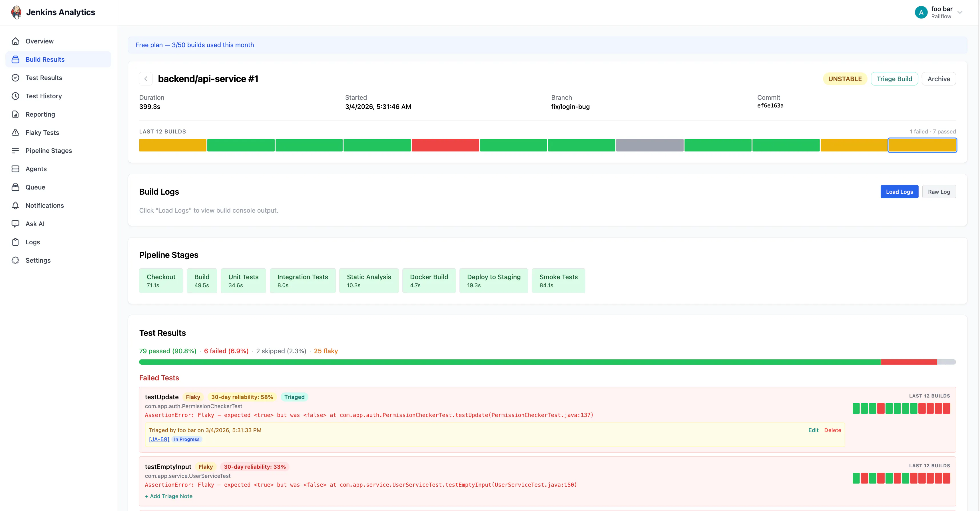Open Pipeline Stages from sidebar

tap(58, 150)
